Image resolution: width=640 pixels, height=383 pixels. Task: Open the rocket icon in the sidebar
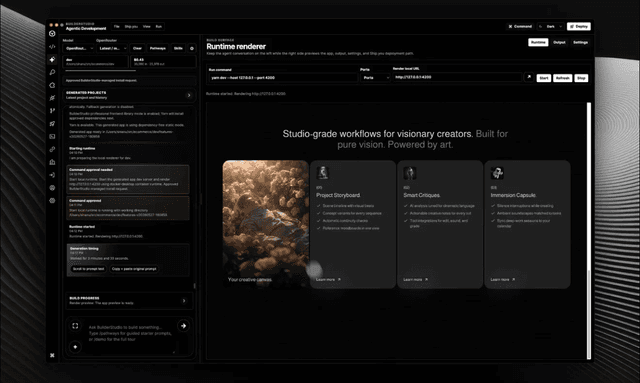tap(52, 124)
